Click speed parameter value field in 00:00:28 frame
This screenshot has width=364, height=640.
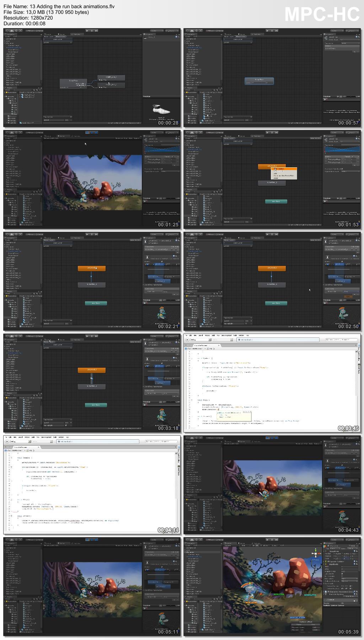[66, 120]
